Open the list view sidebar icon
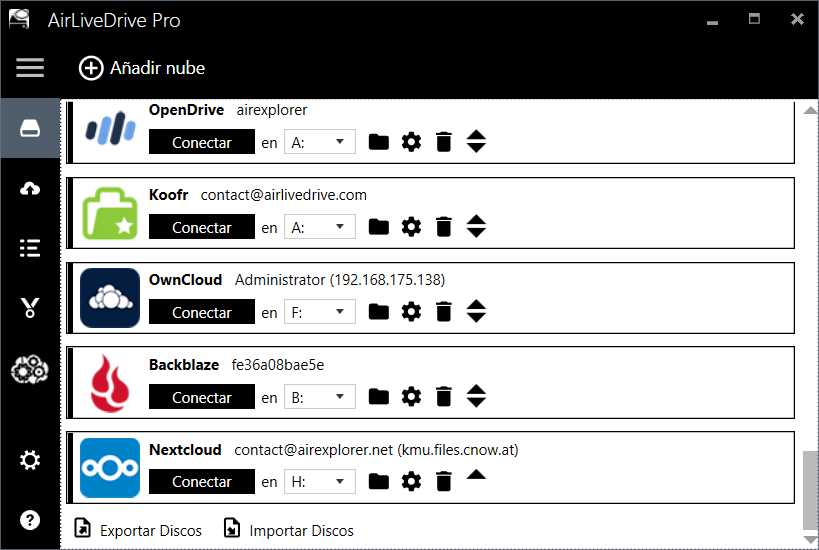 coord(30,248)
